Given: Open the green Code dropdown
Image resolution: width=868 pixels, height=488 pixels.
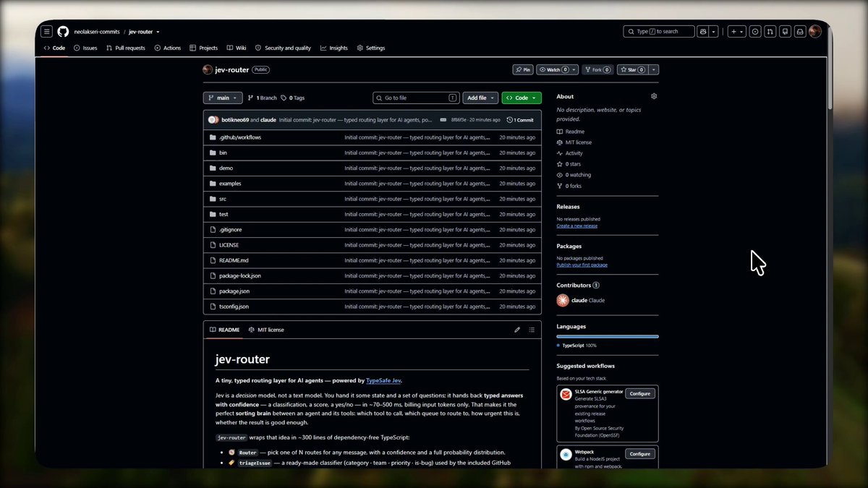Looking at the screenshot, I should tap(522, 98).
